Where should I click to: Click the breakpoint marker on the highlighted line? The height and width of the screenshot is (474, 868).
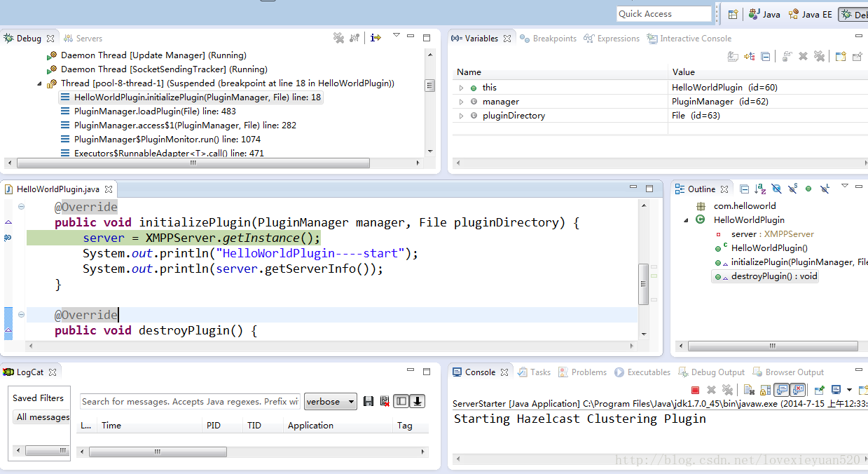click(x=8, y=238)
